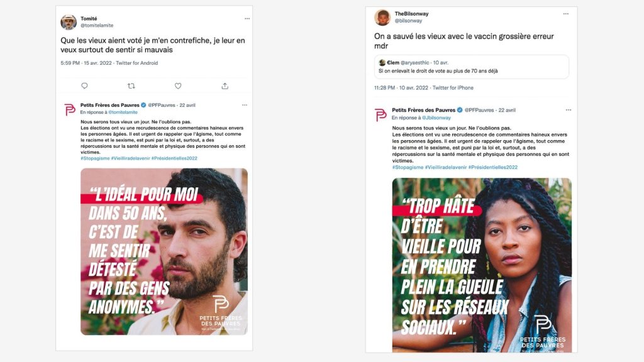This screenshot has height=362, width=644.
Task: Click the retweet icon under Tomité's tweet
Action: pos(131,85)
